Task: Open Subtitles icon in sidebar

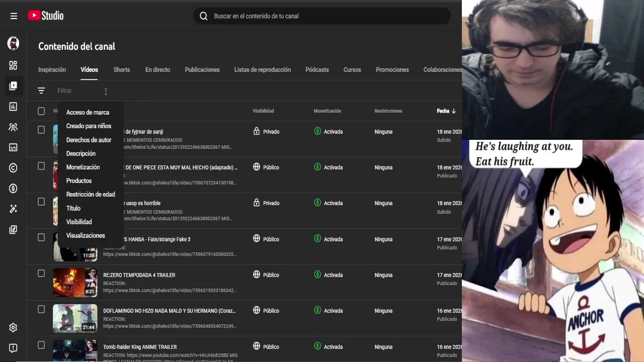Action: pos(13,147)
